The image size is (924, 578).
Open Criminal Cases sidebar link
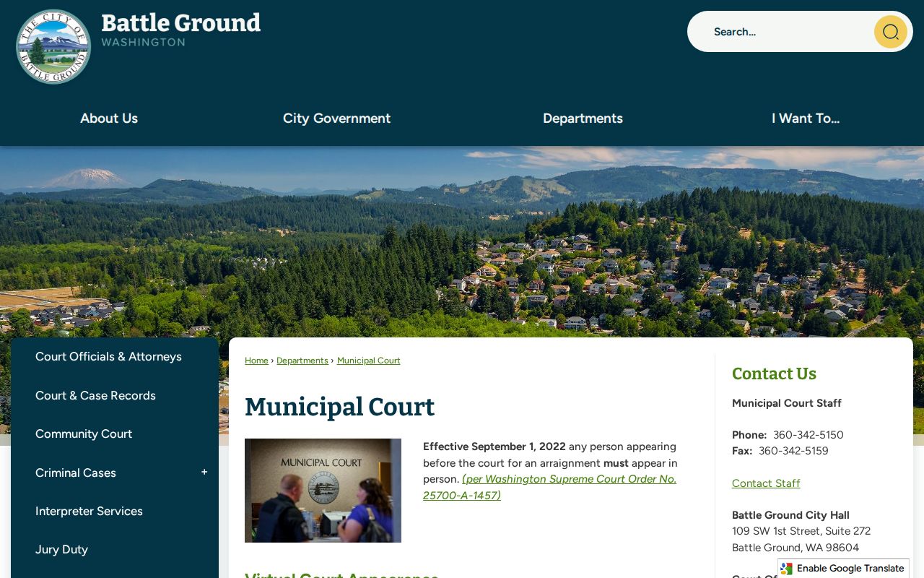pos(76,473)
